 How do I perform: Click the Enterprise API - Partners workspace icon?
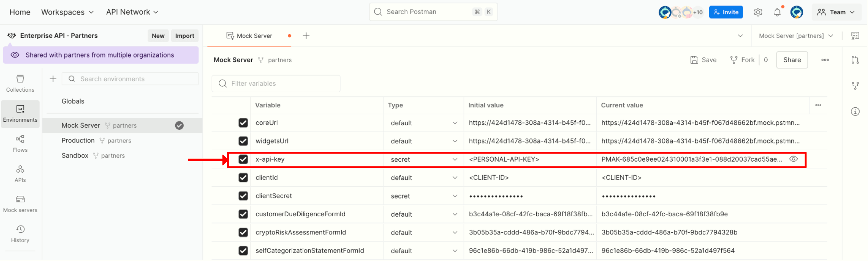12,36
